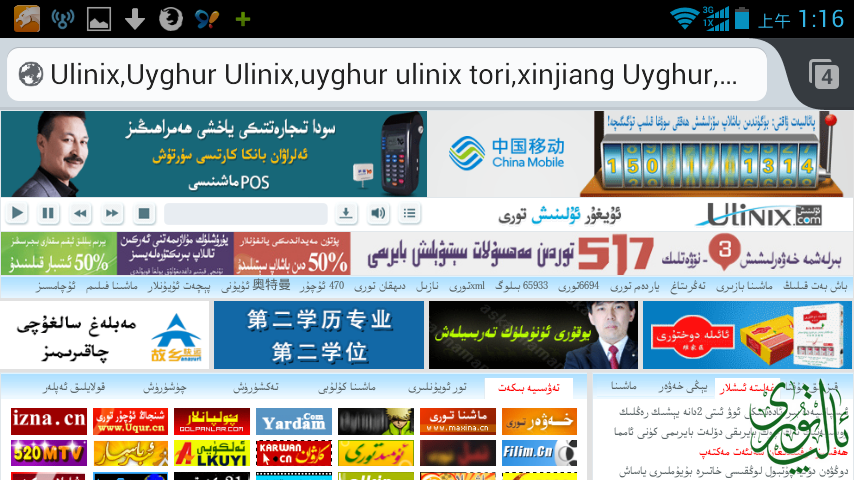
Task: Open the navigation link with number 470
Action: pos(322,285)
